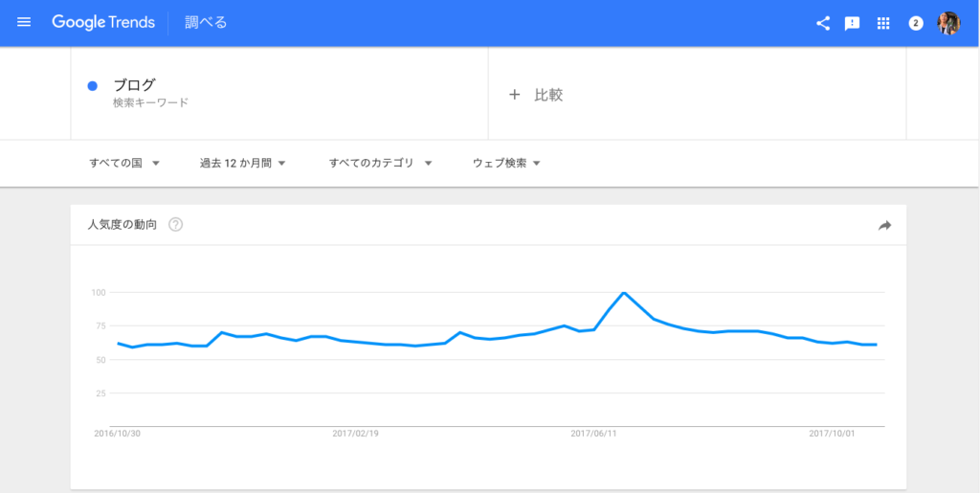Click the 比較 add comparison button
Screen dimensions: 980x493
pos(548,95)
